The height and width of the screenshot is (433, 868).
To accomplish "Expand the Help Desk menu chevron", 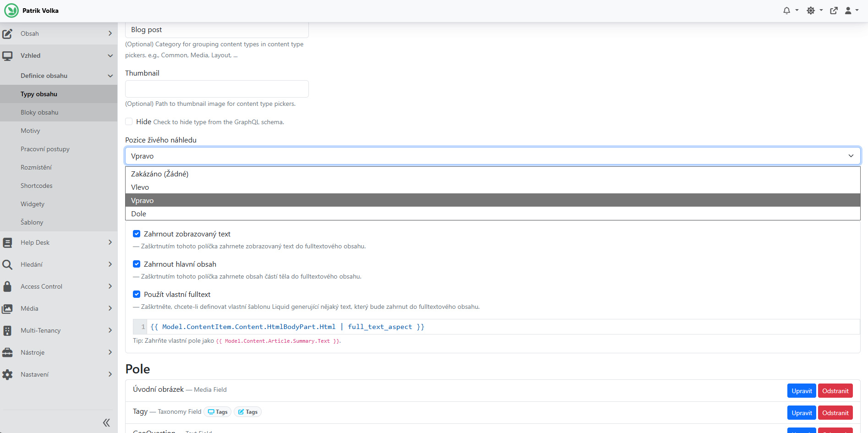I will coord(110,242).
